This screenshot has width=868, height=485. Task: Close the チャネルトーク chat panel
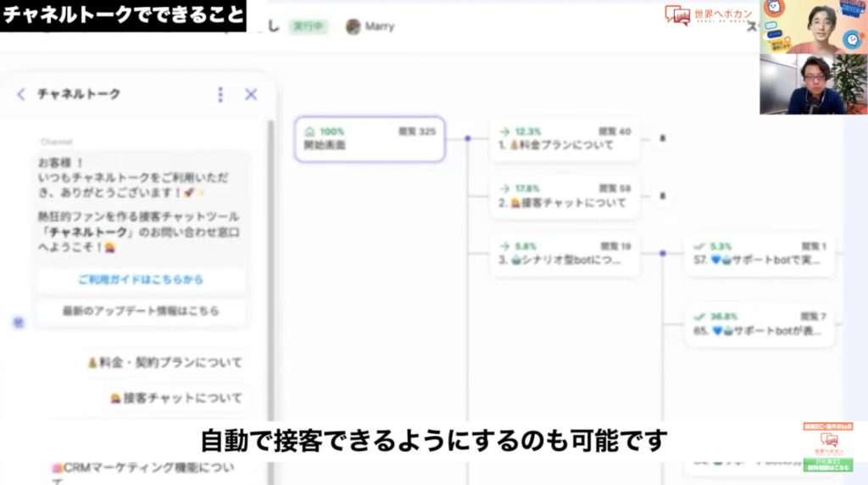point(251,94)
